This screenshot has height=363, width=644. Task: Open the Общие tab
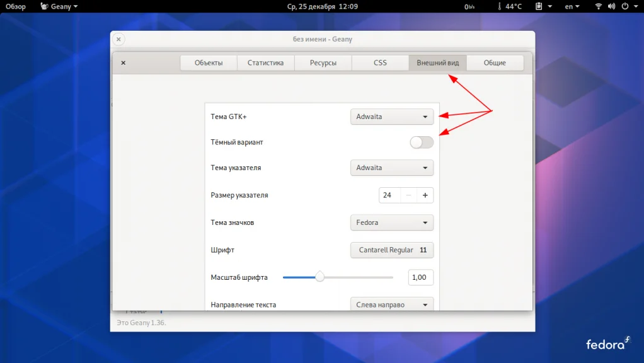click(495, 63)
